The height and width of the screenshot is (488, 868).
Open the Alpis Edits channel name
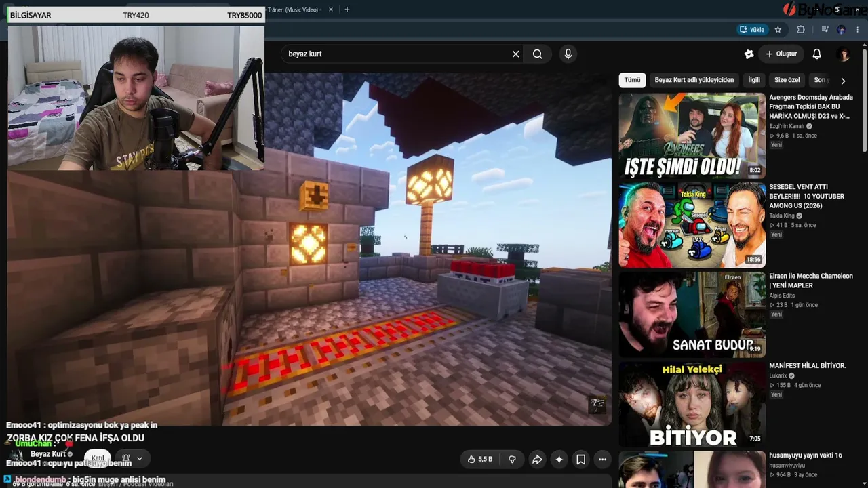click(x=782, y=296)
